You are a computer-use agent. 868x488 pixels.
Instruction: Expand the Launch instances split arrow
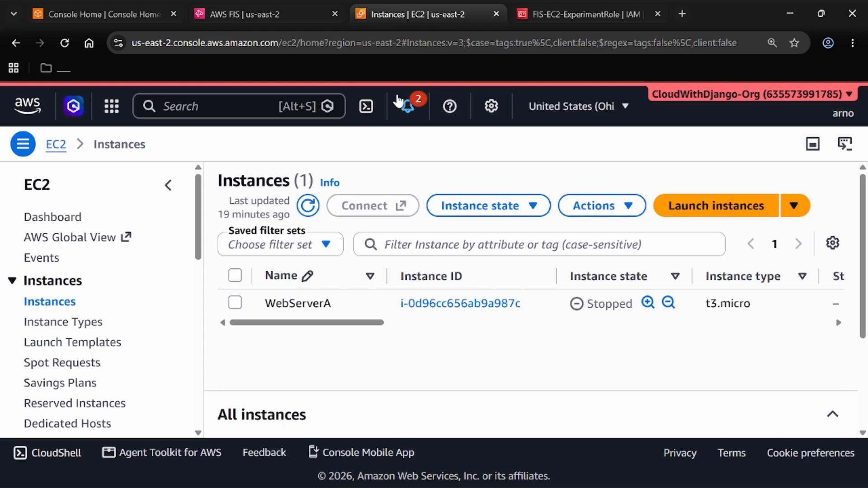(x=794, y=206)
